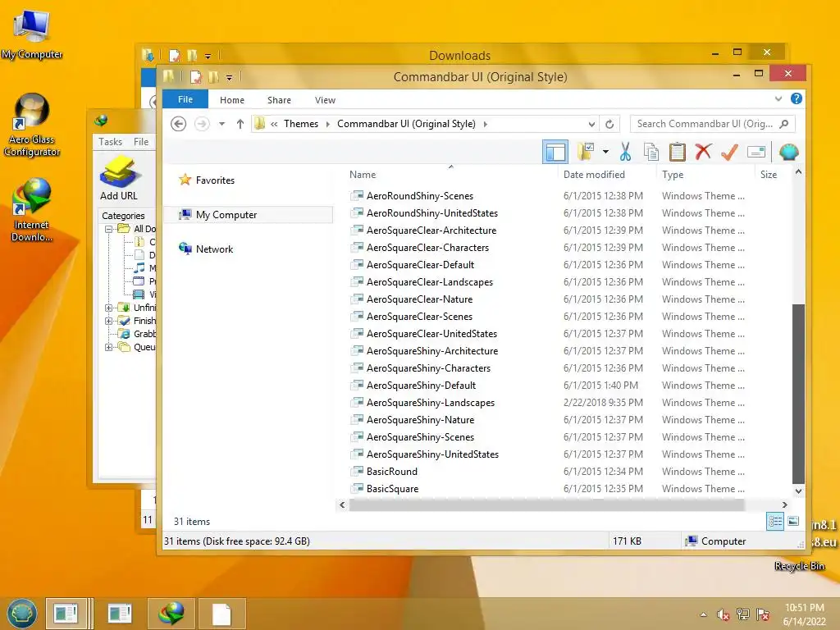The height and width of the screenshot is (630, 840).
Task: Select Favorites in the navigation pane
Action: click(215, 180)
